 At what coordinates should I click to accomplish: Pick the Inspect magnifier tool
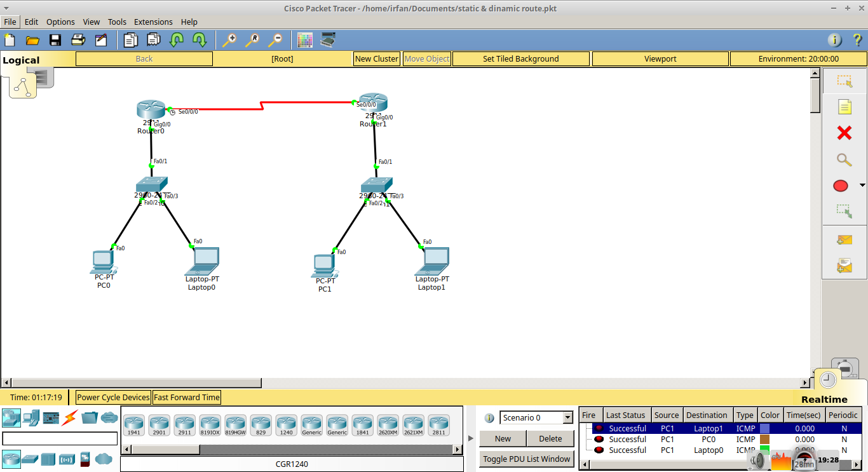[844, 159]
